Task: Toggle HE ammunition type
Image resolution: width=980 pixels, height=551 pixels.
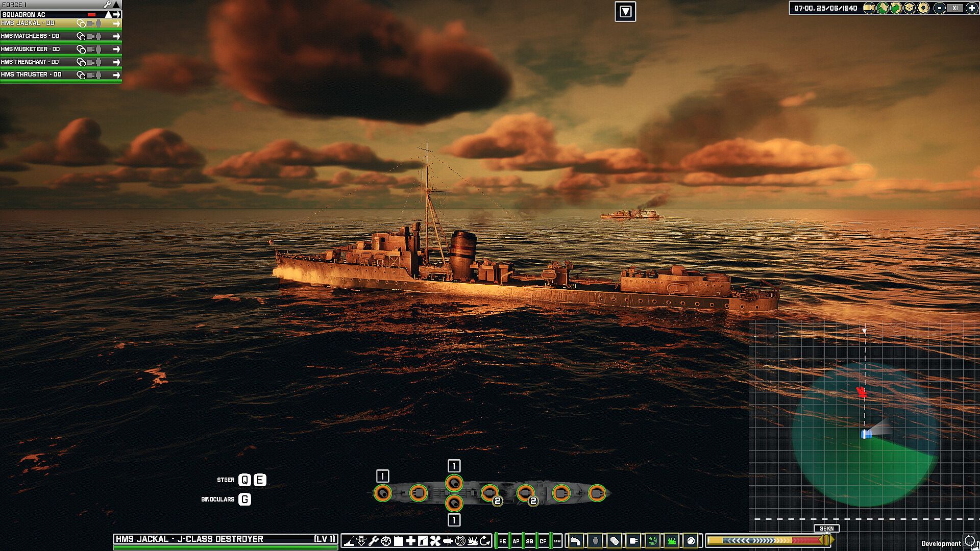Action: tap(502, 541)
